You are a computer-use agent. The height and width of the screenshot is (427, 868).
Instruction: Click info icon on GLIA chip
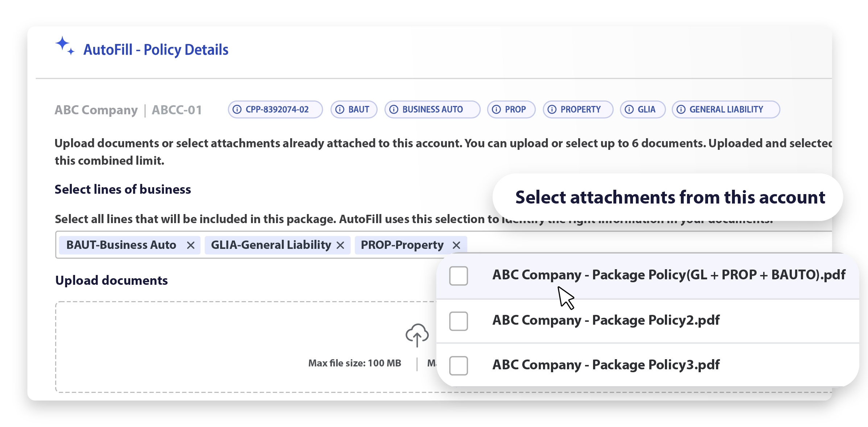629,110
